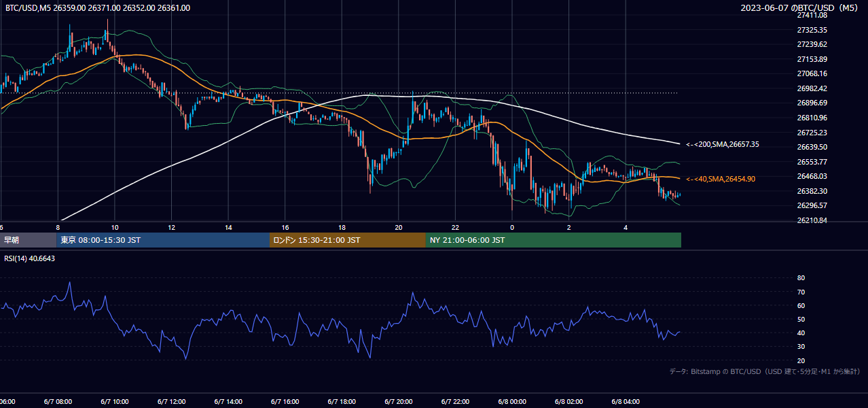
Task: Click price axis value 26639.50
Action: (x=812, y=147)
